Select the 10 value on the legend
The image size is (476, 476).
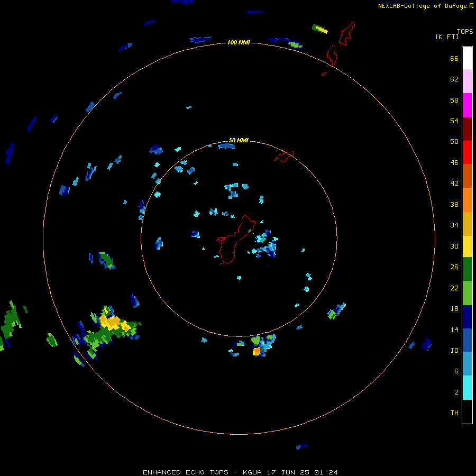[454, 350]
